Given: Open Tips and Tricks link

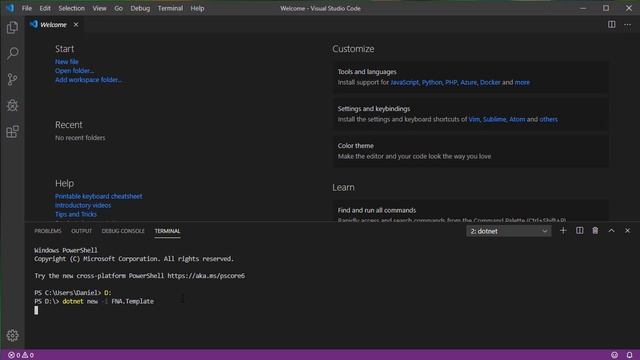Looking at the screenshot, I should tap(76, 214).
